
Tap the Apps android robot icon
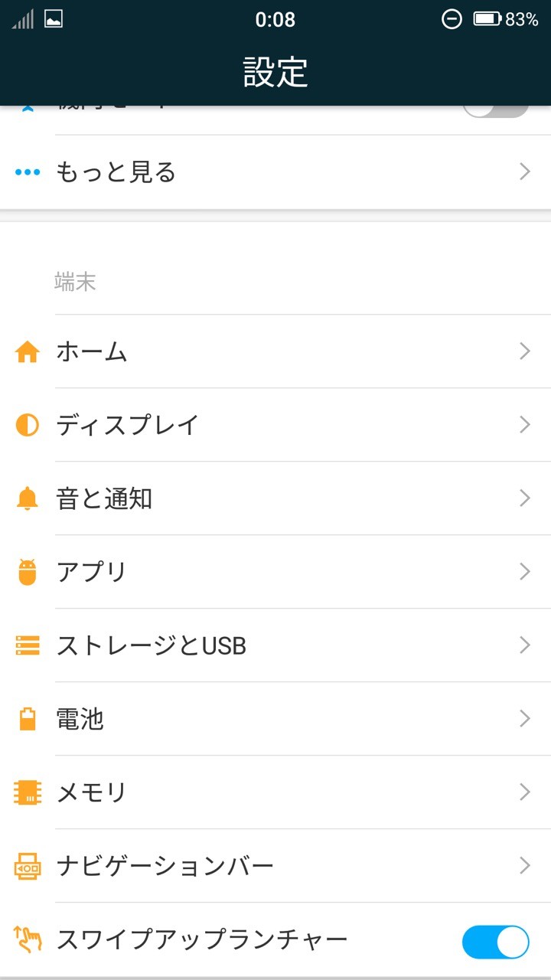coord(28,572)
